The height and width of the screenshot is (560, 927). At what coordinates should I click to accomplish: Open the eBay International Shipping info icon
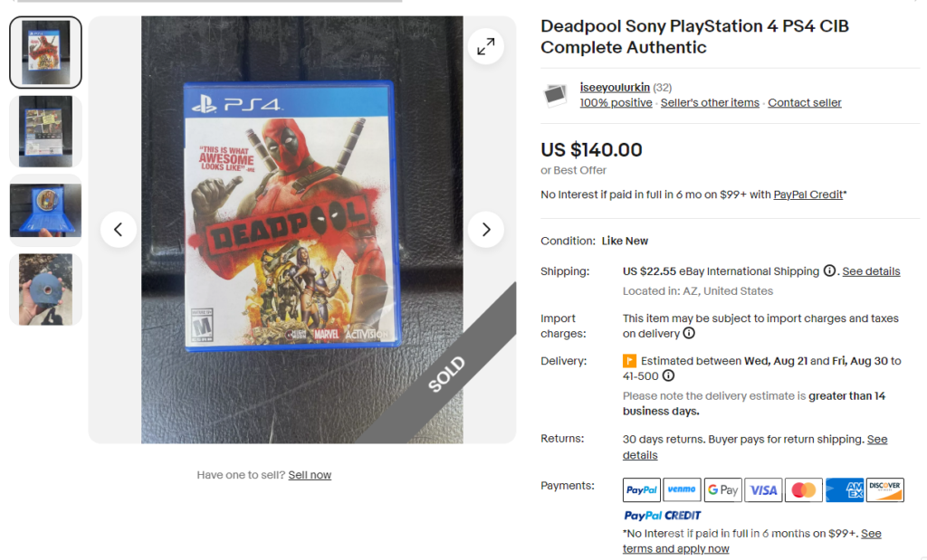point(829,271)
